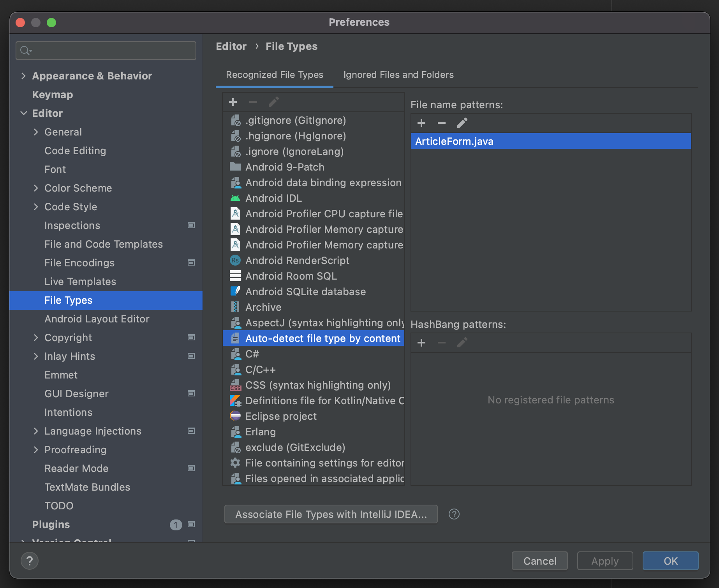Open help next to Associate File Types
The height and width of the screenshot is (588, 719).
(454, 514)
